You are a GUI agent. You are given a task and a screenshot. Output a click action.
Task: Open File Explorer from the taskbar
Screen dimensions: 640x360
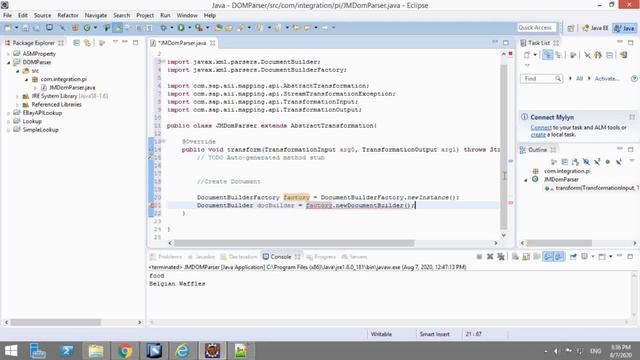[96, 351]
